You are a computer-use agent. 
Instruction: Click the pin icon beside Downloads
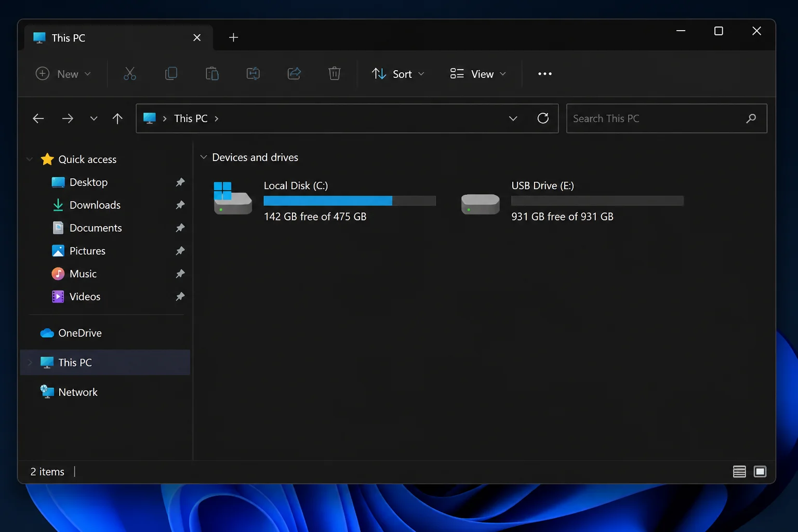click(x=180, y=205)
